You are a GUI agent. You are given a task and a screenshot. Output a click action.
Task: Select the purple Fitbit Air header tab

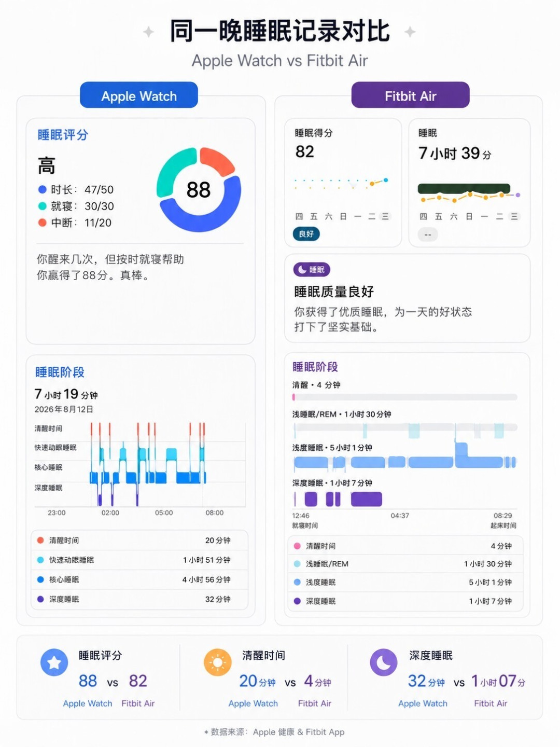(x=410, y=95)
